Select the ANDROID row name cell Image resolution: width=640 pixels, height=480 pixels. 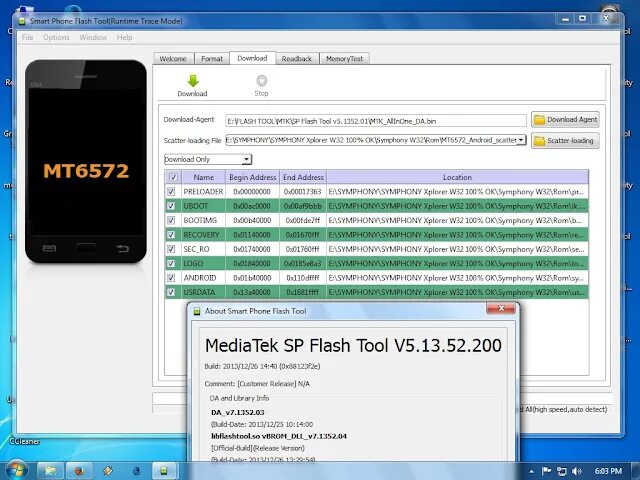(x=204, y=278)
